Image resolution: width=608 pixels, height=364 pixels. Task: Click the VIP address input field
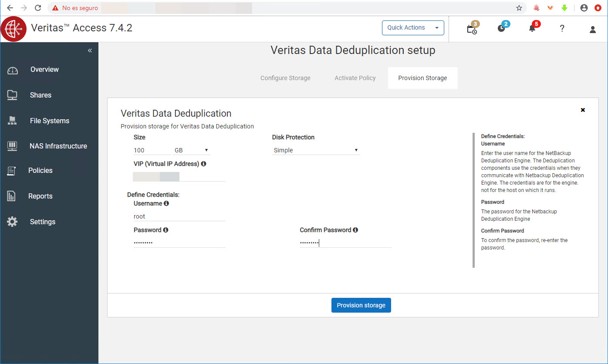(x=179, y=177)
